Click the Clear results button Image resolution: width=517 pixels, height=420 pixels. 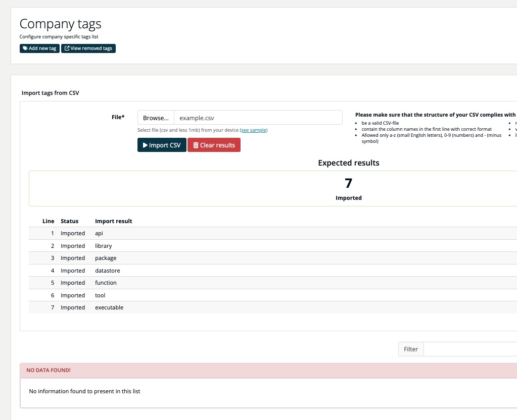point(214,145)
